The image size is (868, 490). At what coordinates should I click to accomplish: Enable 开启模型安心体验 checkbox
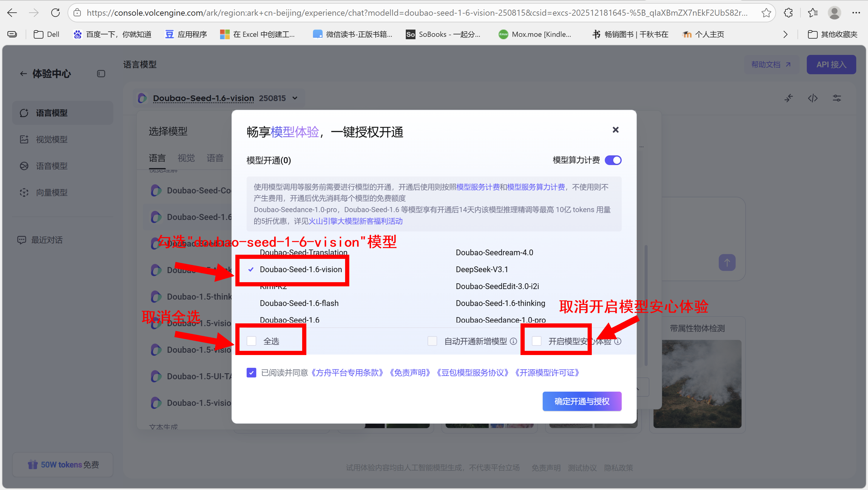pos(536,341)
